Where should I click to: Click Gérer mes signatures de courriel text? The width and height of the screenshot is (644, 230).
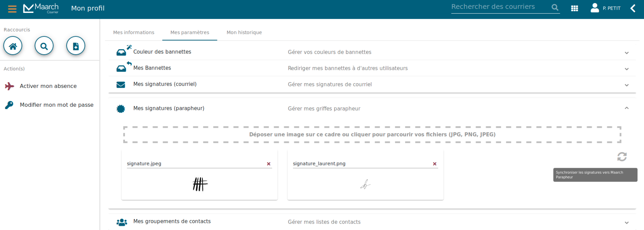330,85
